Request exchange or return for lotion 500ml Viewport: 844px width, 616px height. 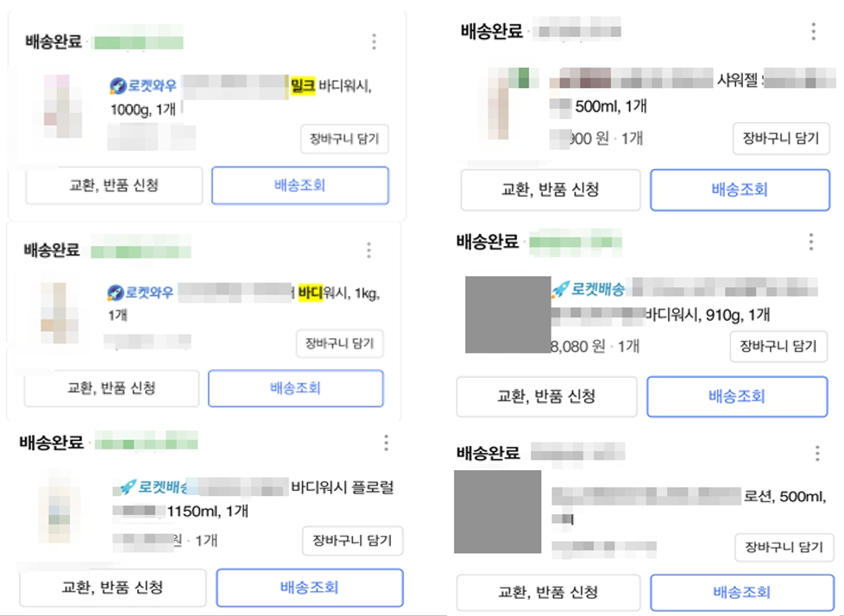549,593
